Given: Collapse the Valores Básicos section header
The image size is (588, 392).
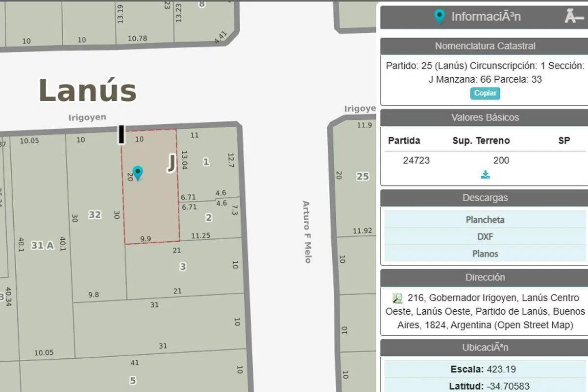Looking at the screenshot, I should (x=485, y=117).
